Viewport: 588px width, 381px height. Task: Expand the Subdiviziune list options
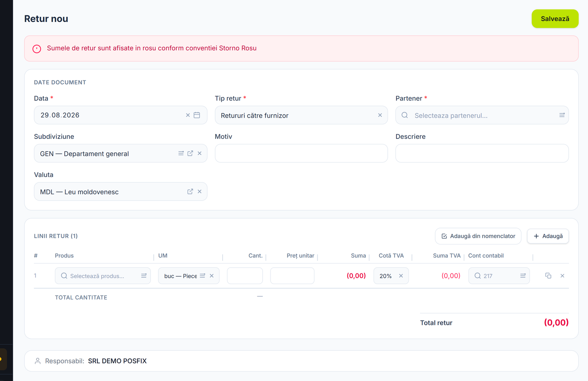(x=181, y=153)
